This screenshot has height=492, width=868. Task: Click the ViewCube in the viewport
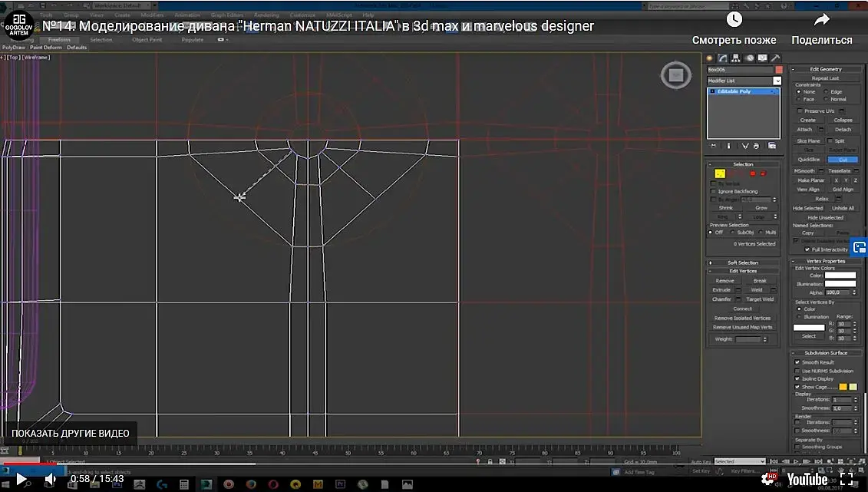tap(676, 75)
